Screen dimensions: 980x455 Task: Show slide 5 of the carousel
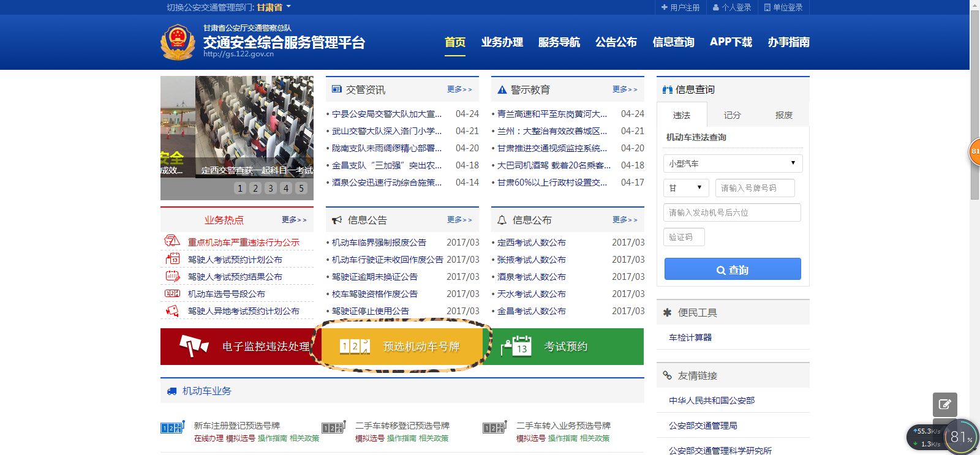pos(301,188)
